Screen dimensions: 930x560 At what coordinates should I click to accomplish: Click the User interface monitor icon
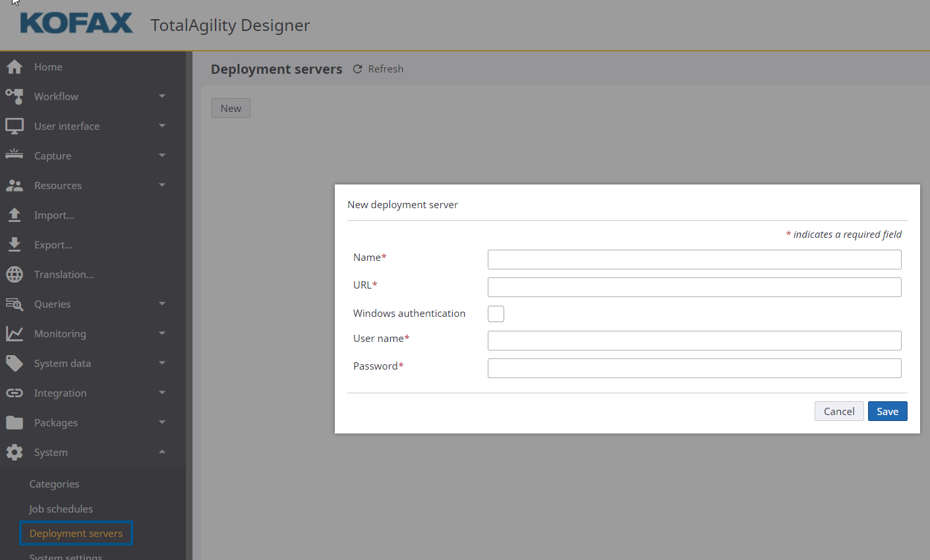click(x=15, y=126)
